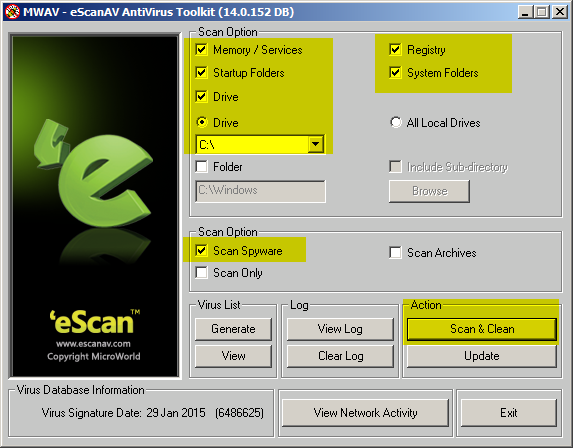
Task: Click the green eScan logo image
Action: pos(95,206)
